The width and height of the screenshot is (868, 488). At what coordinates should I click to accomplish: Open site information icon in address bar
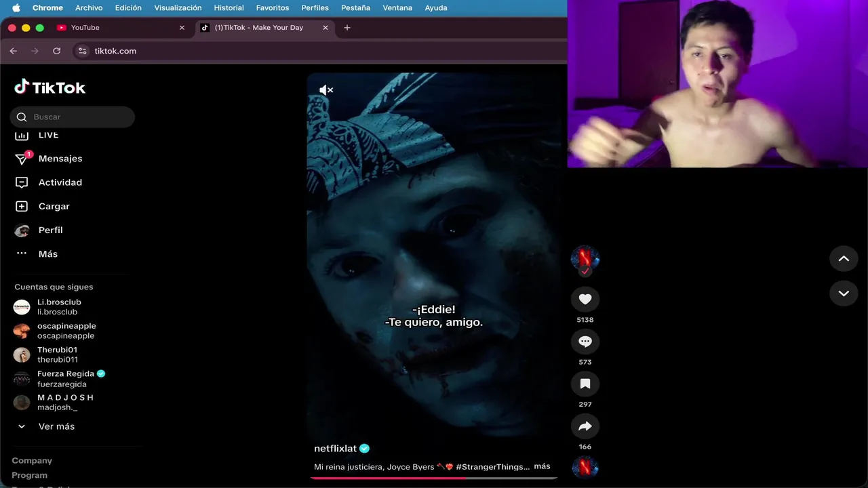[83, 51]
